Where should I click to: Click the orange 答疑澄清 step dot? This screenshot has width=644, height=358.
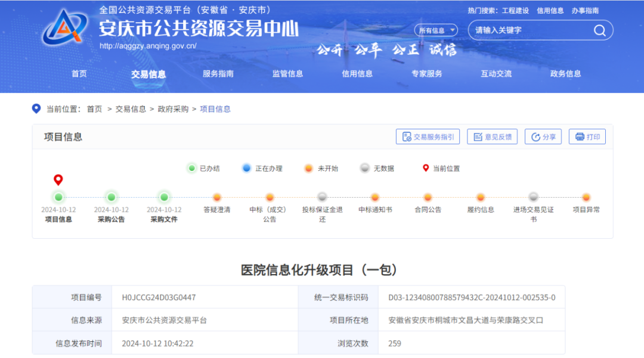pyautogui.click(x=217, y=197)
